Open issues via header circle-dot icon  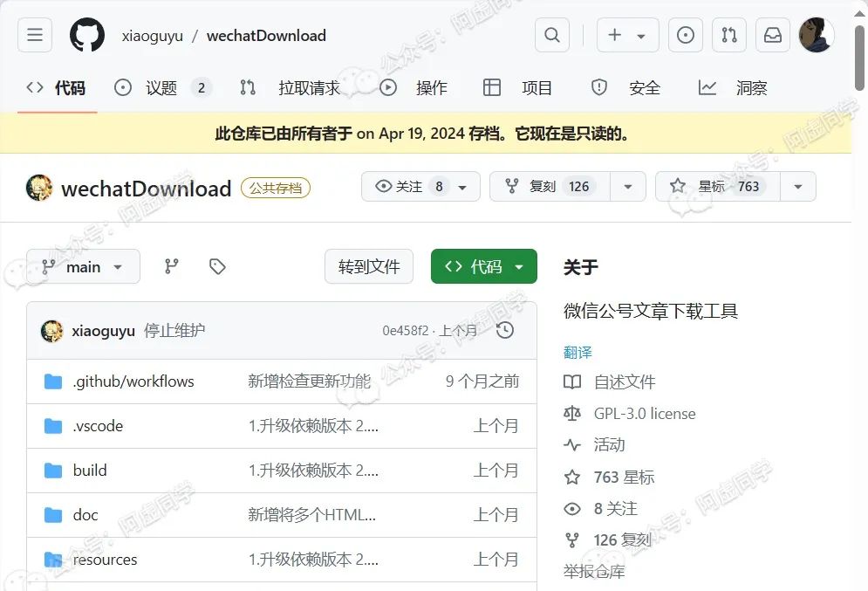tap(686, 35)
